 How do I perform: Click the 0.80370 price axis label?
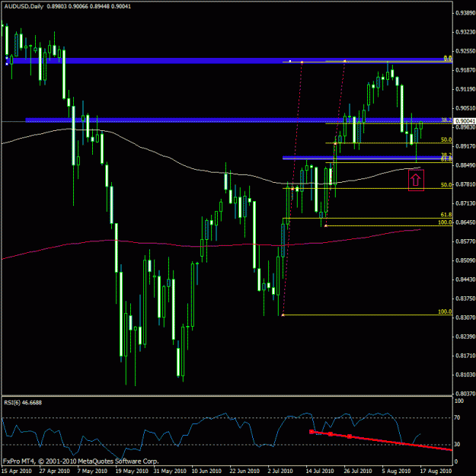click(x=465, y=394)
